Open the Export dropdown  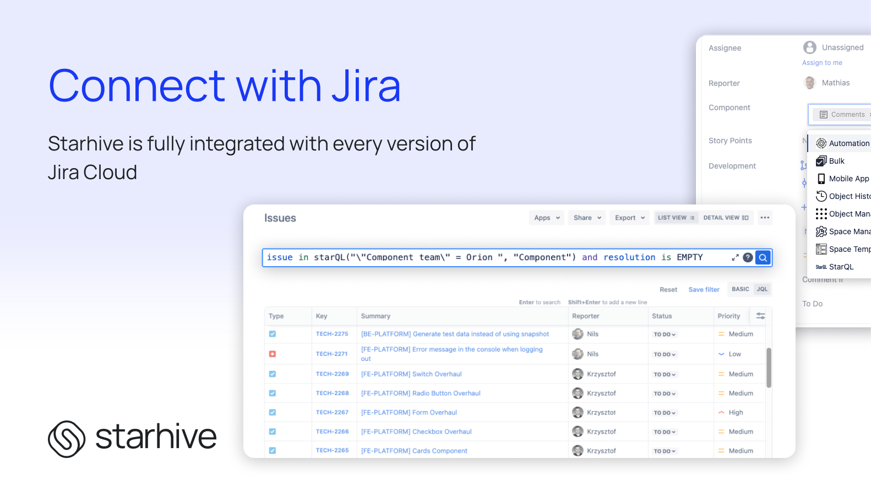629,218
